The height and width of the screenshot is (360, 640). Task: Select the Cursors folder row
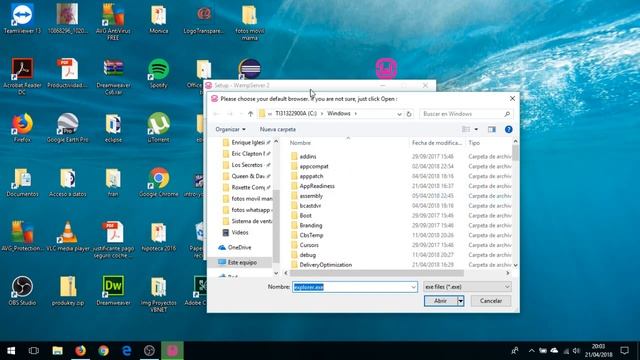click(309, 245)
